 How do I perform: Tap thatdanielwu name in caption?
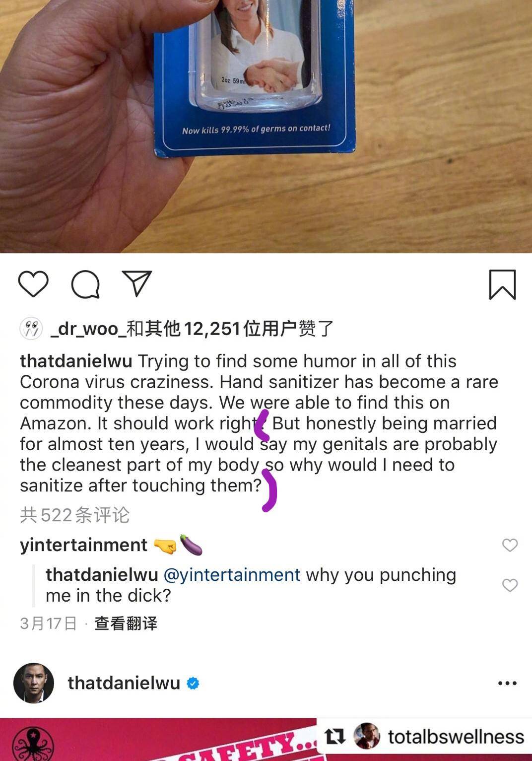[76, 361]
